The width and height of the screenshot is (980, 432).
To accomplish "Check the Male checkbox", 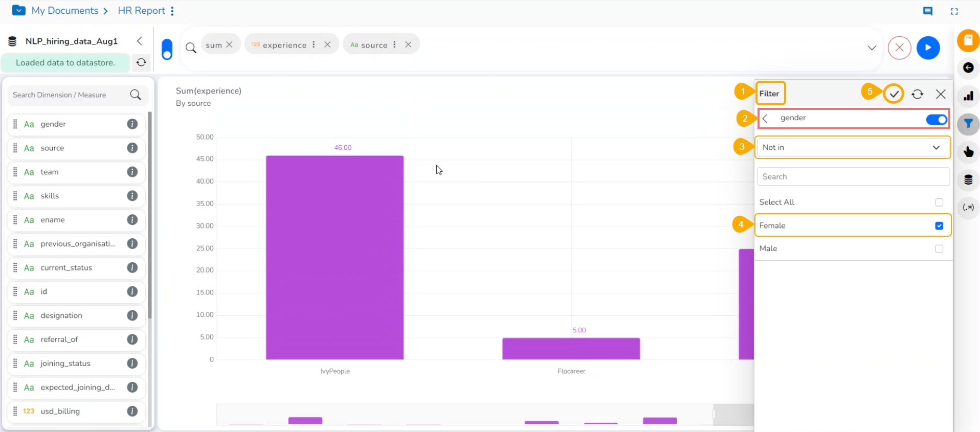I will click(939, 248).
